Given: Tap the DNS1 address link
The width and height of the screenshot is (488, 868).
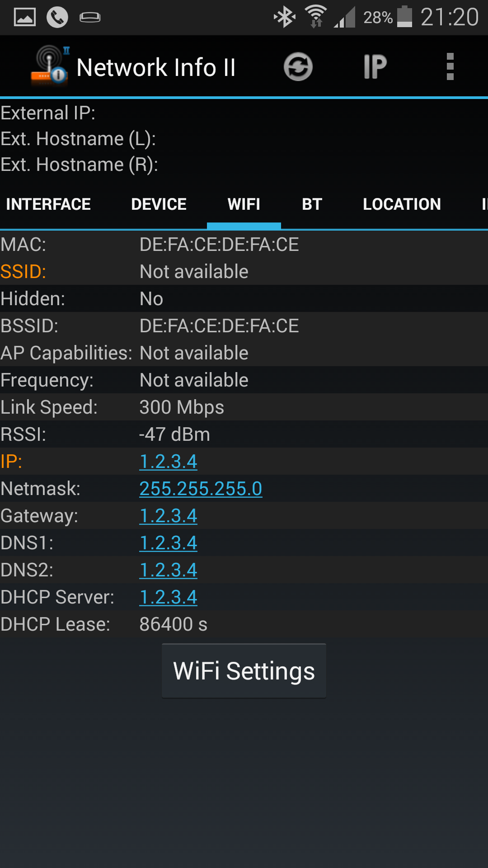Looking at the screenshot, I should pyautogui.click(x=169, y=543).
